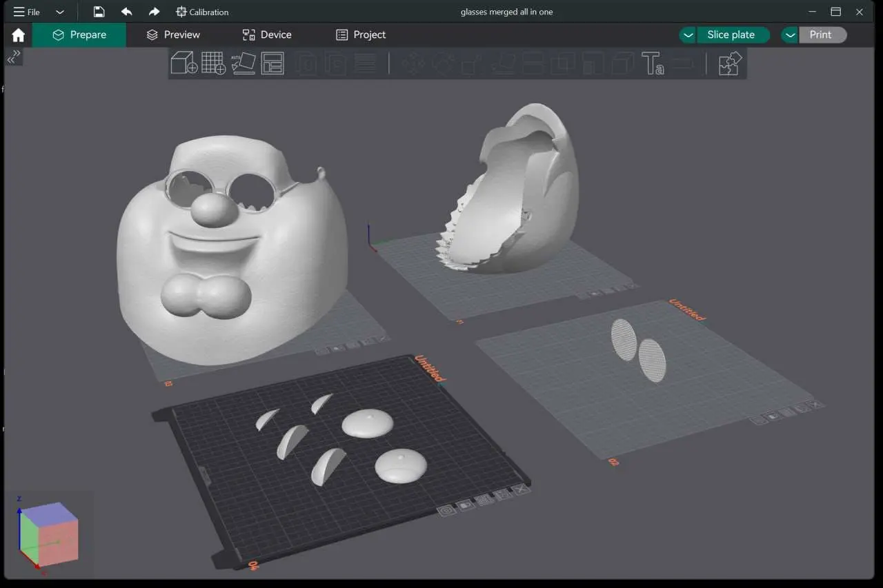Open the Calibration menu
This screenshot has height=588, width=883.
[x=202, y=12]
